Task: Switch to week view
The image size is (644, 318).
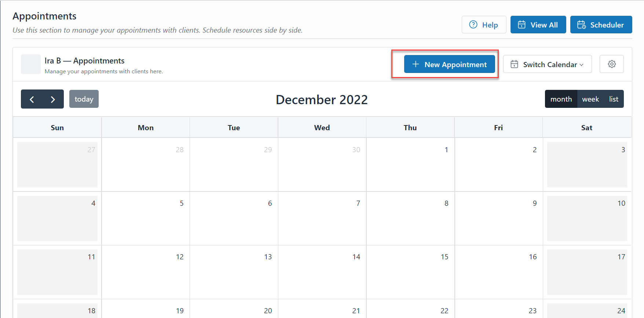Action: (590, 99)
